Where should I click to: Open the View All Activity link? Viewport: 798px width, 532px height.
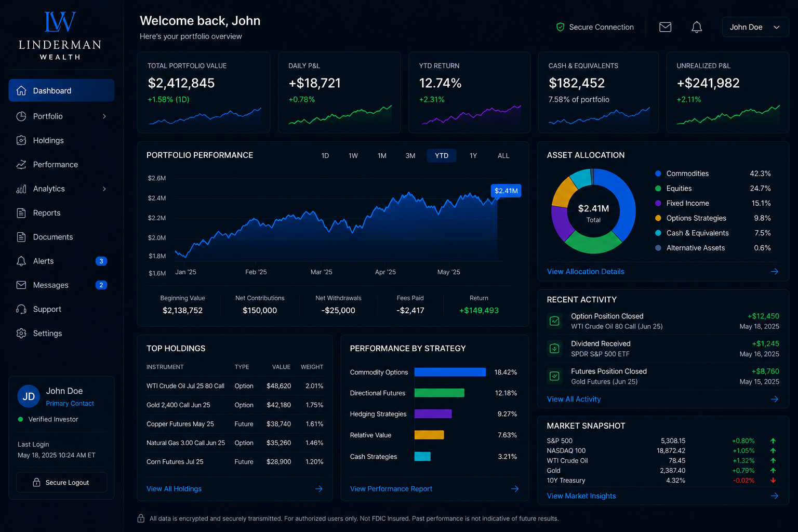pos(574,399)
